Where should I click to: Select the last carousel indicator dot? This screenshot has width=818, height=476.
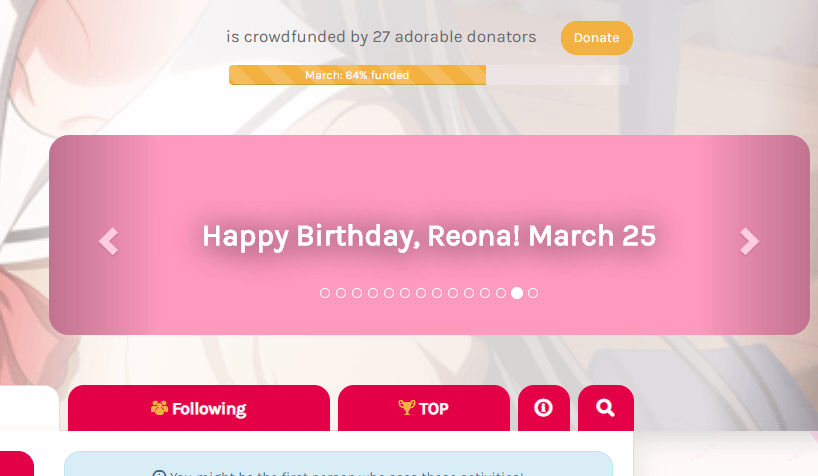[x=533, y=293]
